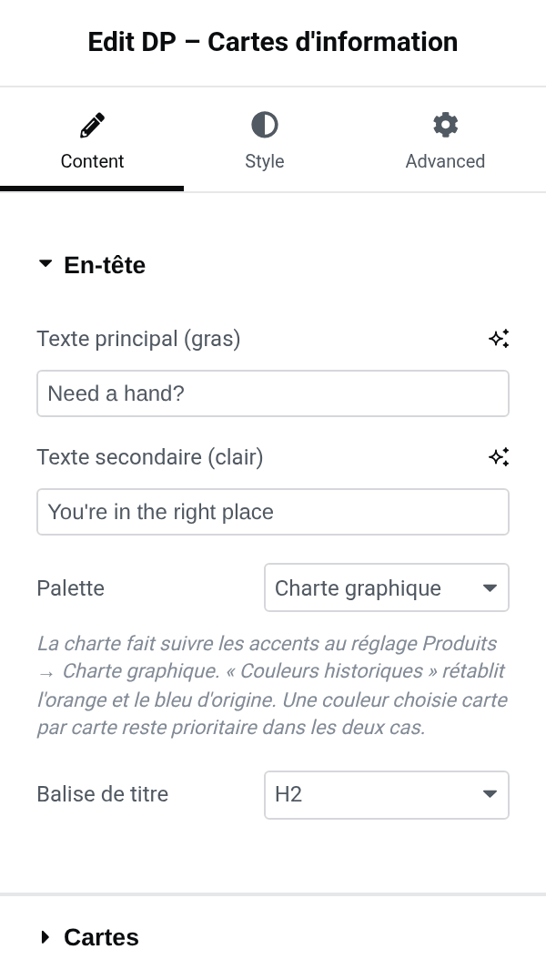Click the Cartes section title
The height and width of the screenshot is (980, 546).
click(x=101, y=937)
